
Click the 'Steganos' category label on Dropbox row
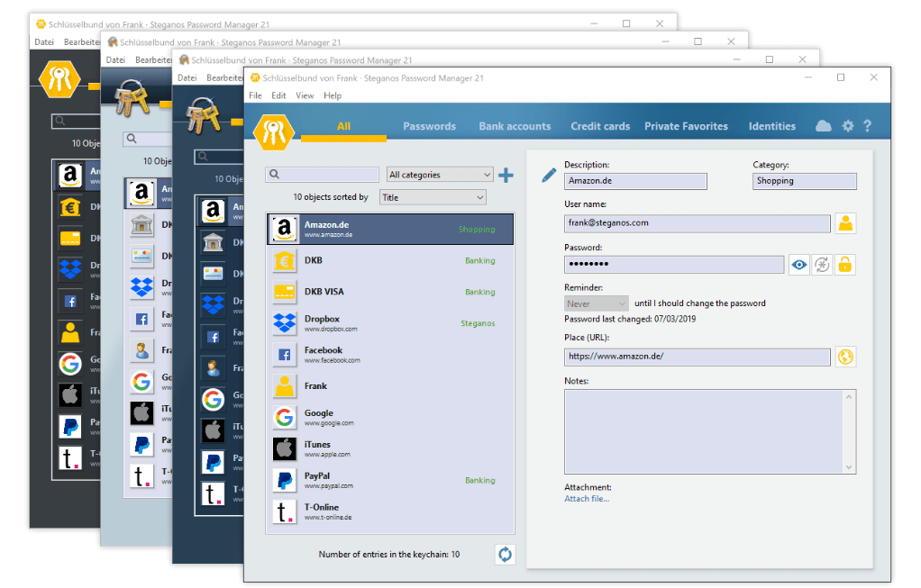478,323
